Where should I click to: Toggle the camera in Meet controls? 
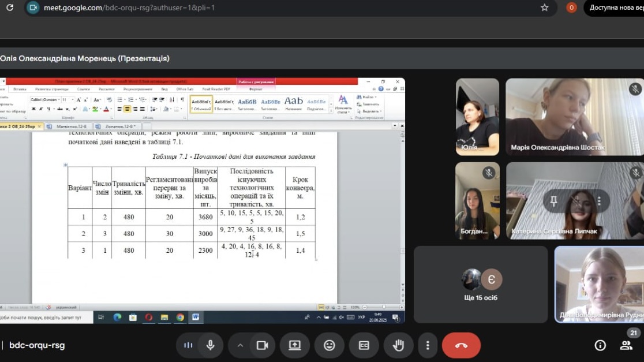coord(263,345)
